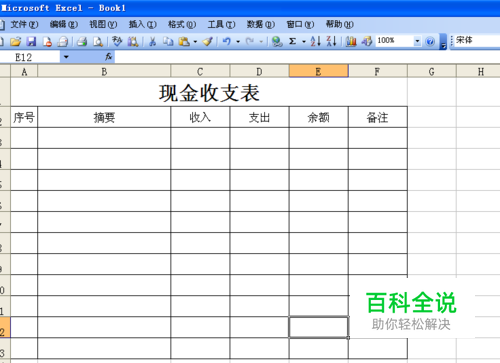Run the Spelling check icon
Screen dimensions: 500x363
[117, 41]
